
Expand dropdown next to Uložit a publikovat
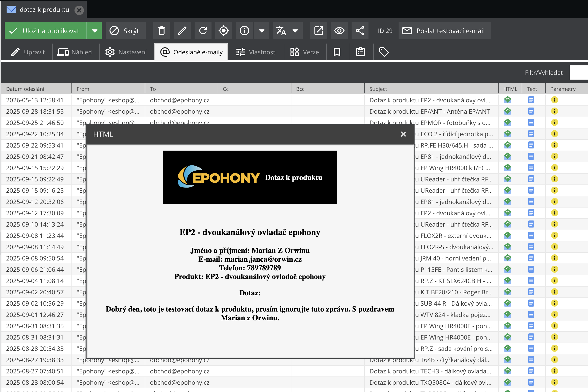pyautogui.click(x=94, y=31)
